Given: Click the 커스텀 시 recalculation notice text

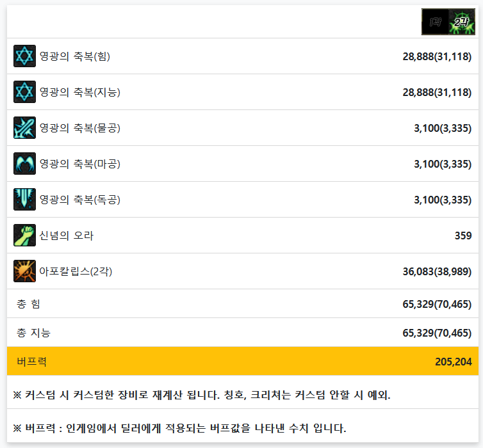Looking at the screenshot, I should (202, 395).
